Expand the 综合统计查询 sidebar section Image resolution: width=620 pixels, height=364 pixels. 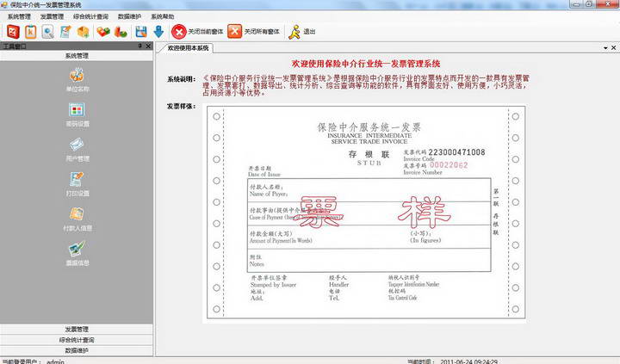(77, 340)
